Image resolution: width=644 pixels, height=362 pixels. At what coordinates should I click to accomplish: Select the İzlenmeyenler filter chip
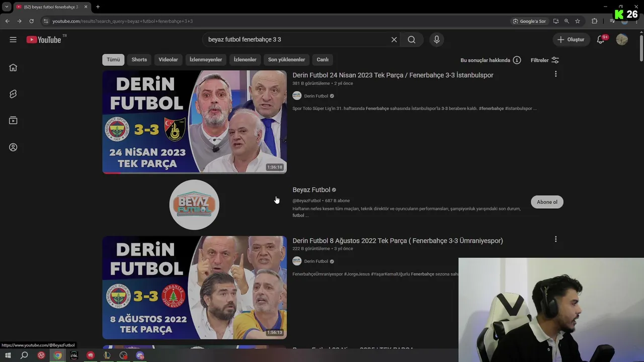(206, 59)
